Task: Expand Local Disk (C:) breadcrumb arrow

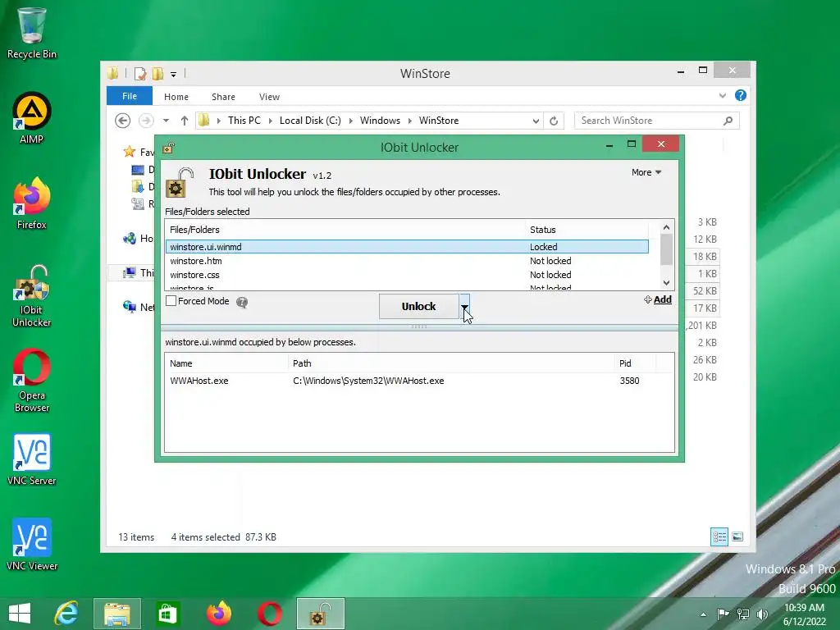Action: (x=351, y=121)
